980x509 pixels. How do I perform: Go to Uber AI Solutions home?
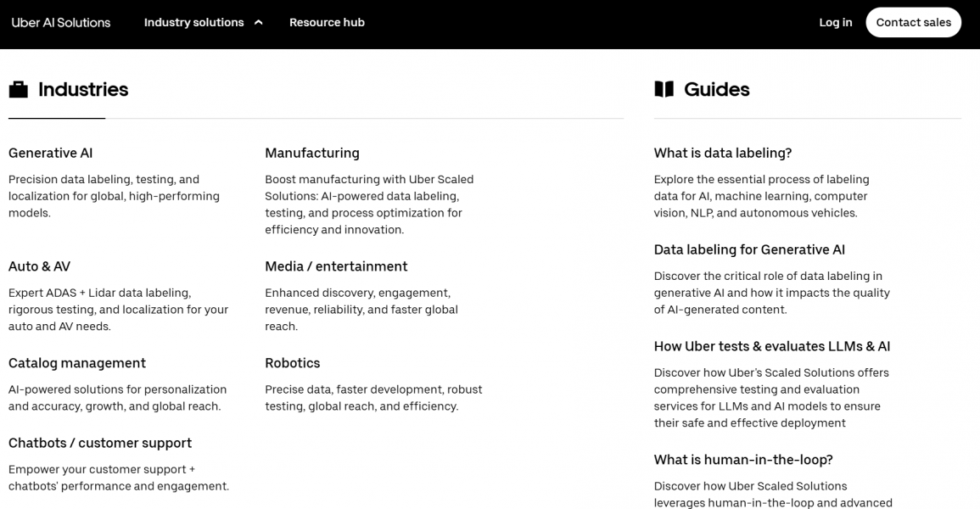61,23
